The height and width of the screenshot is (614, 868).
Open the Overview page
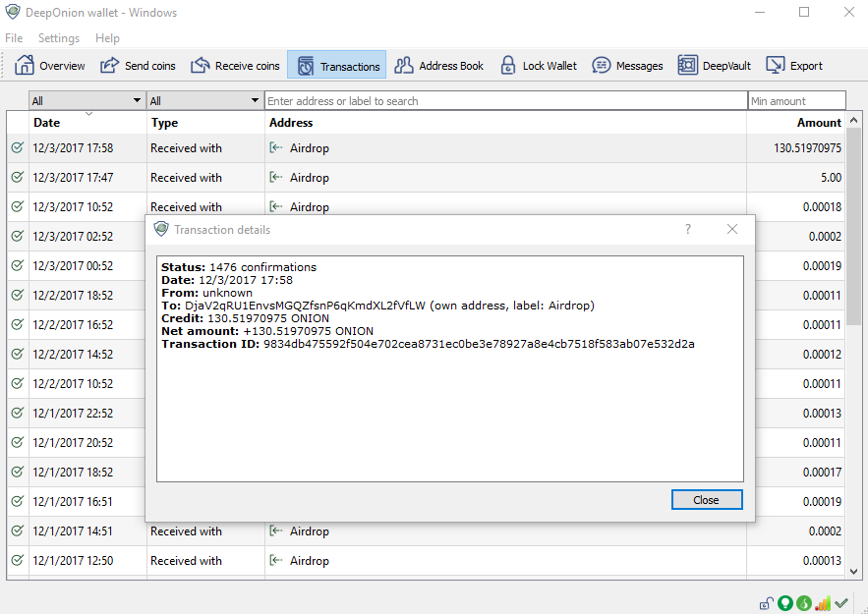click(49, 65)
